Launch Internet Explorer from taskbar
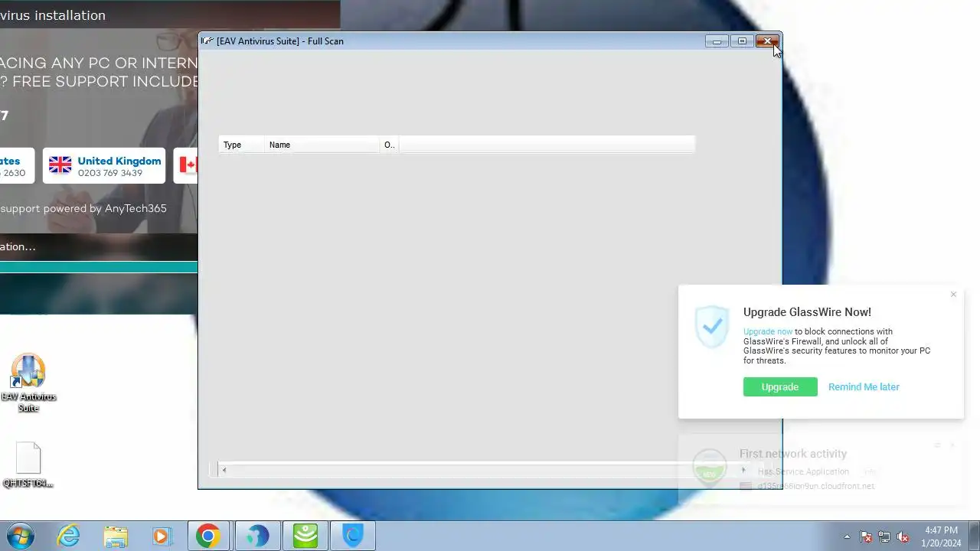The height and width of the screenshot is (551, 980). point(69,536)
